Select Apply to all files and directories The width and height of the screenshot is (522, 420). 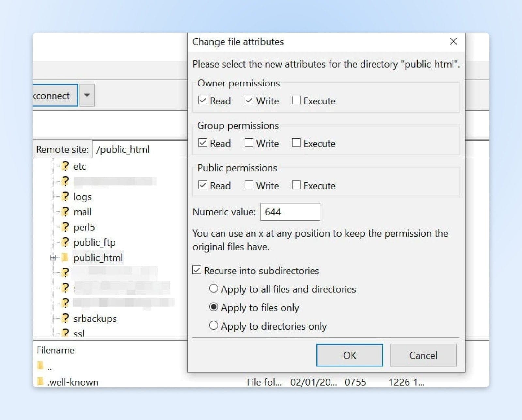pos(213,289)
